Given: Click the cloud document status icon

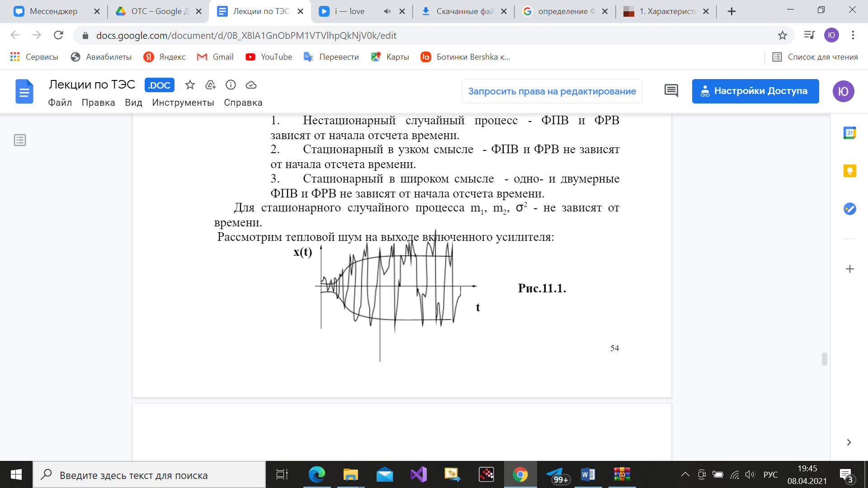Looking at the screenshot, I should (x=251, y=85).
